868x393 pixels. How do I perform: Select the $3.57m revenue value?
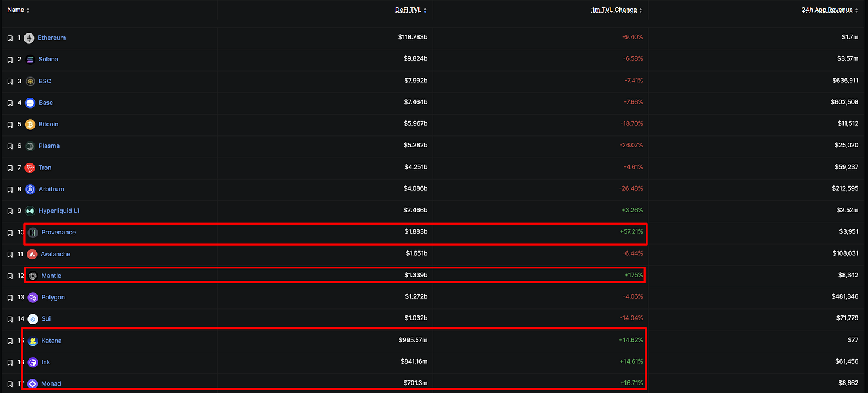click(x=847, y=59)
